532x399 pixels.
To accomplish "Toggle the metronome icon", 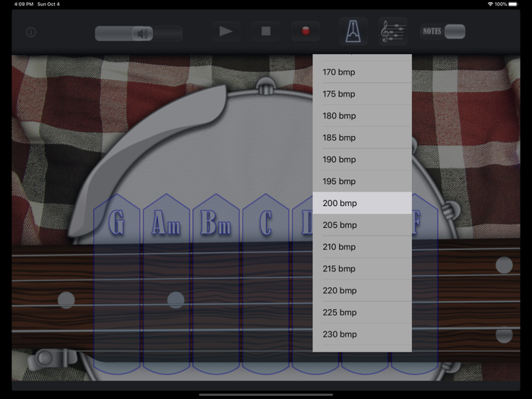I will coord(353,31).
